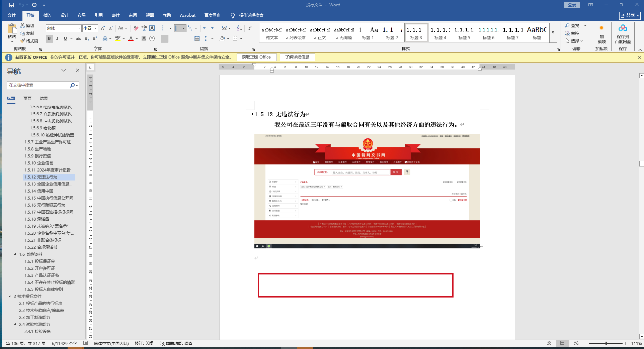Expand the Styles gallery
Image resolution: width=644 pixels, height=349 pixels.
553,32
